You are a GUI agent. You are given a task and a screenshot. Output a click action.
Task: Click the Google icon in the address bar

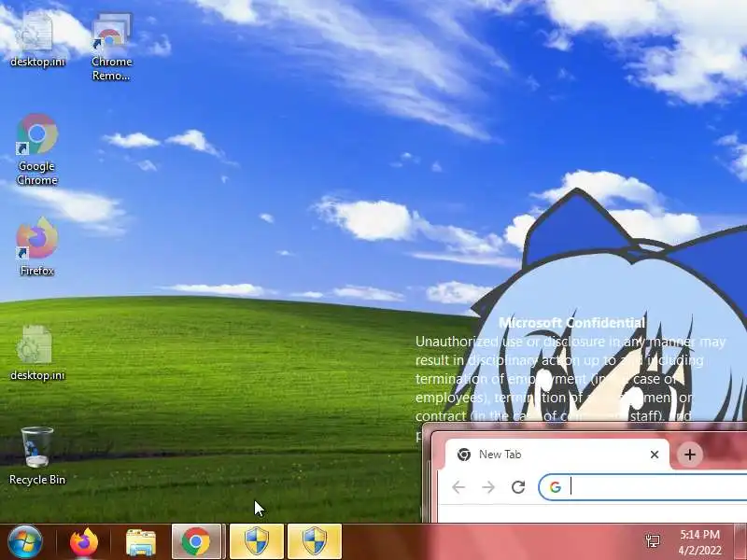[x=555, y=487]
